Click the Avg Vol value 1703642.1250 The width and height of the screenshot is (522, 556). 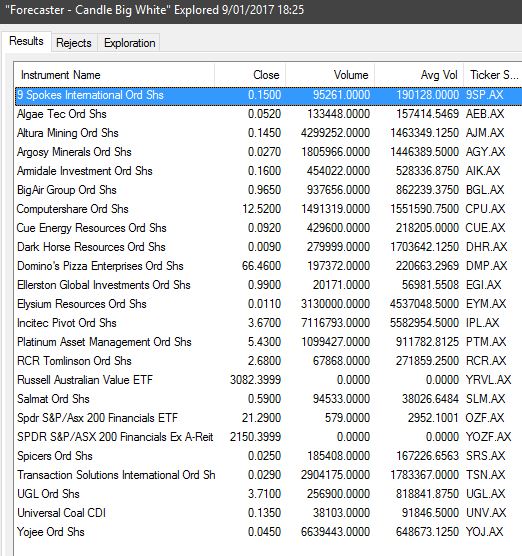click(x=424, y=247)
